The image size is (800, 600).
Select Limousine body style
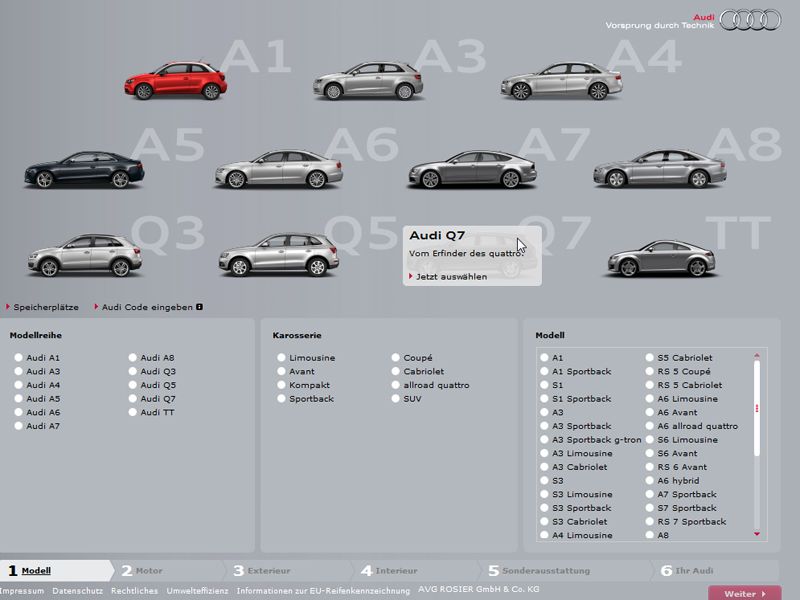[281, 358]
